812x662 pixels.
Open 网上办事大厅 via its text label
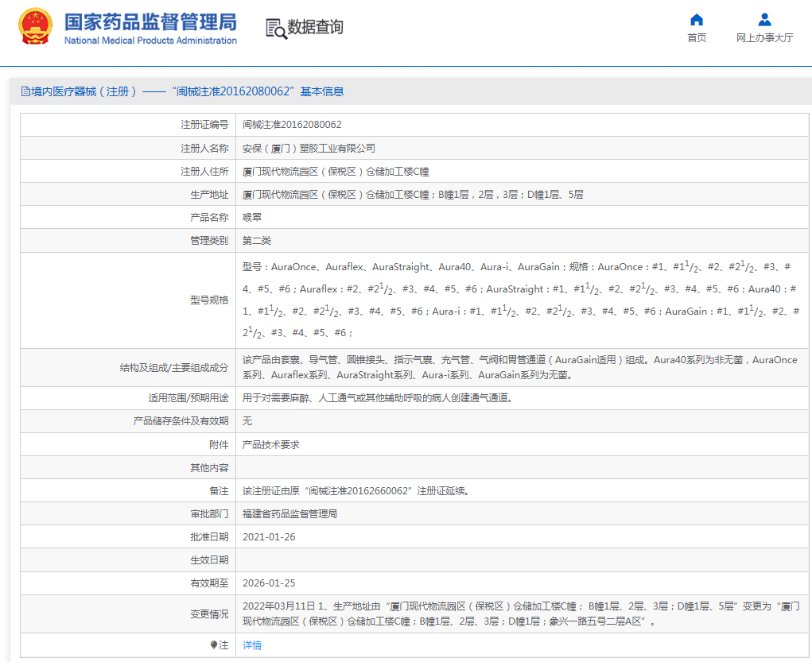pyautogui.click(x=764, y=38)
